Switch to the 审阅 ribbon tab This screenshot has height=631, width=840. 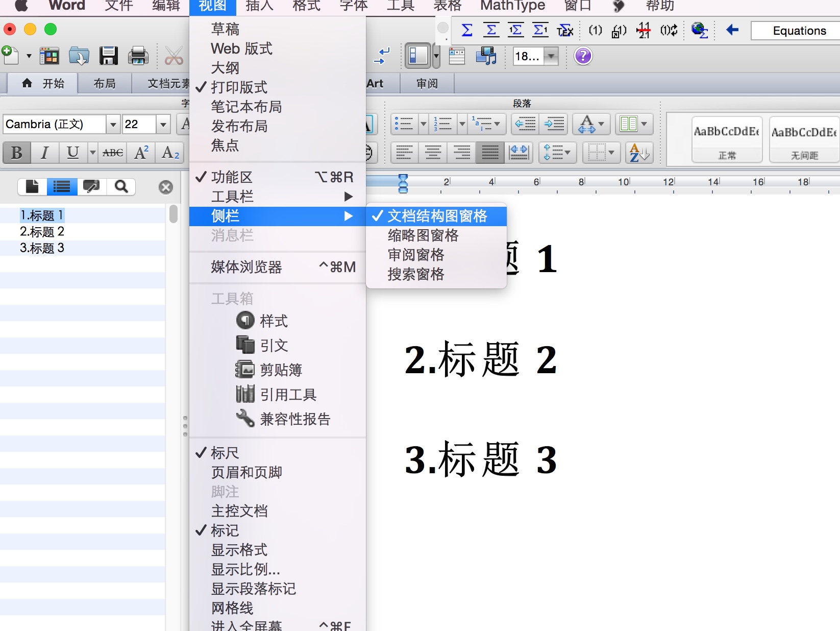427,83
